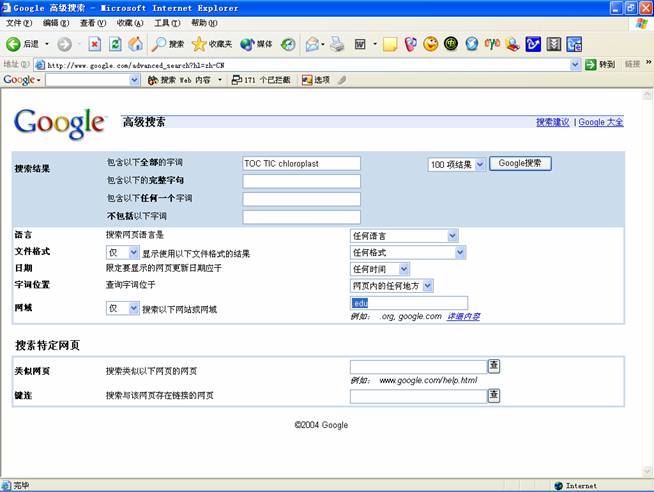Click the '查' button for similar pages
654x492 pixels.
tap(494, 366)
